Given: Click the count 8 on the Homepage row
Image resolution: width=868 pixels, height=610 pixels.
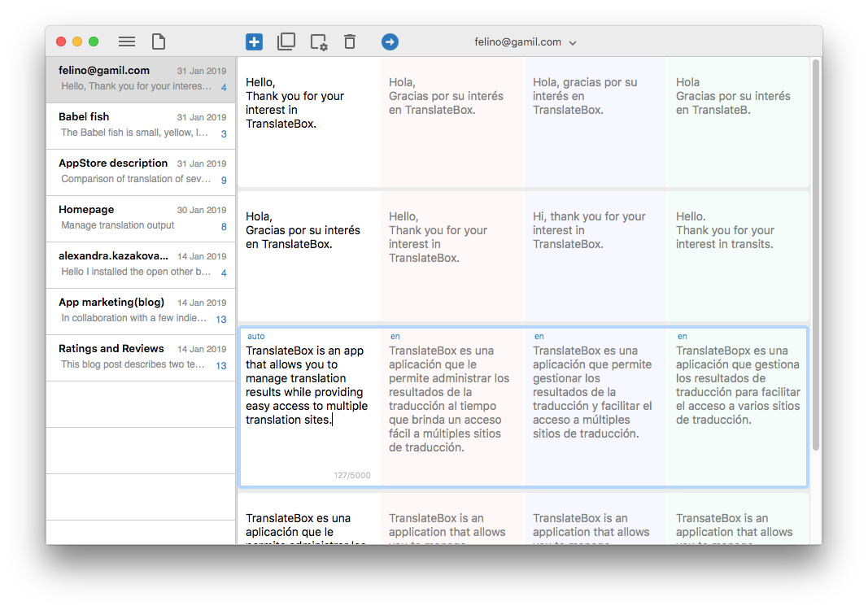Looking at the screenshot, I should (224, 227).
